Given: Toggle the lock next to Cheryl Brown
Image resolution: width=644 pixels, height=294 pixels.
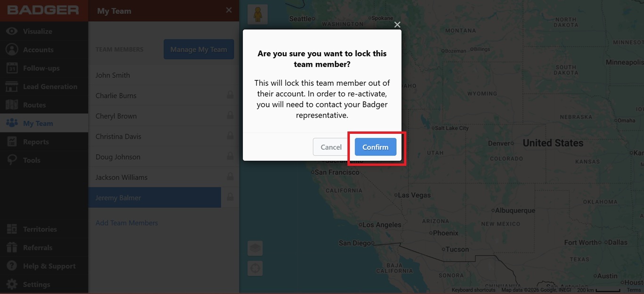Looking at the screenshot, I should (x=230, y=115).
